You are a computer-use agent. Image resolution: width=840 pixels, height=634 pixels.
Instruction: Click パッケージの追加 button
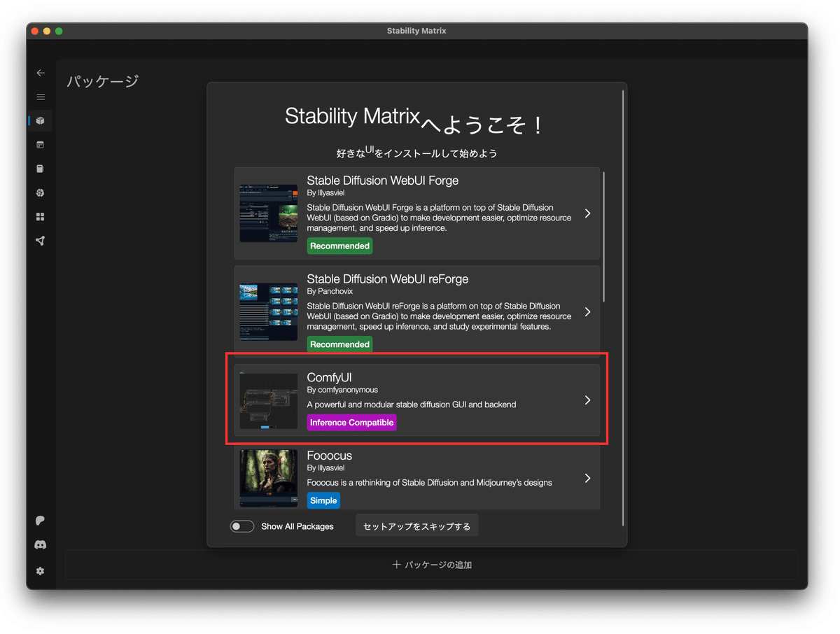[432, 565]
